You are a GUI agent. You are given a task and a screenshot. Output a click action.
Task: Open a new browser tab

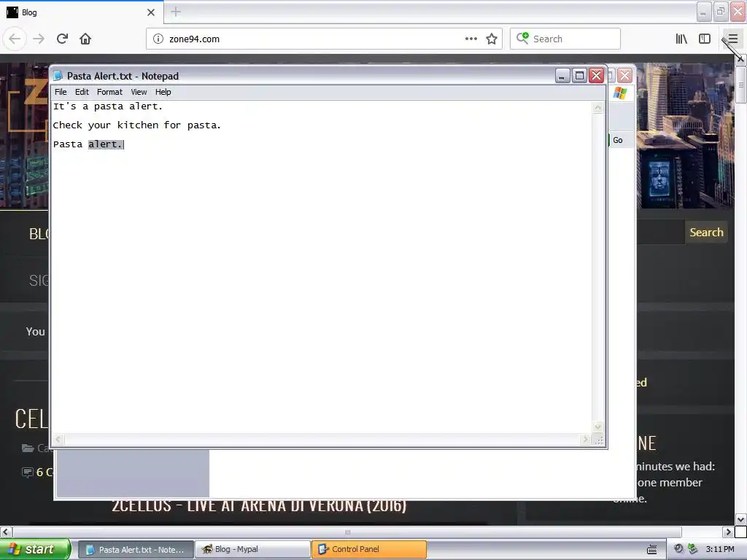[176, 12]
